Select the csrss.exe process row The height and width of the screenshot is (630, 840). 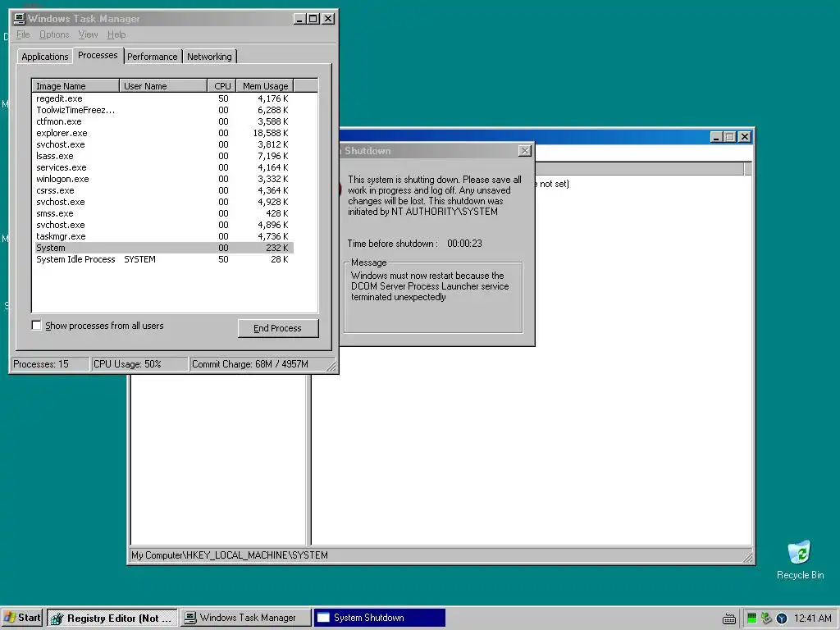[163, 190]
